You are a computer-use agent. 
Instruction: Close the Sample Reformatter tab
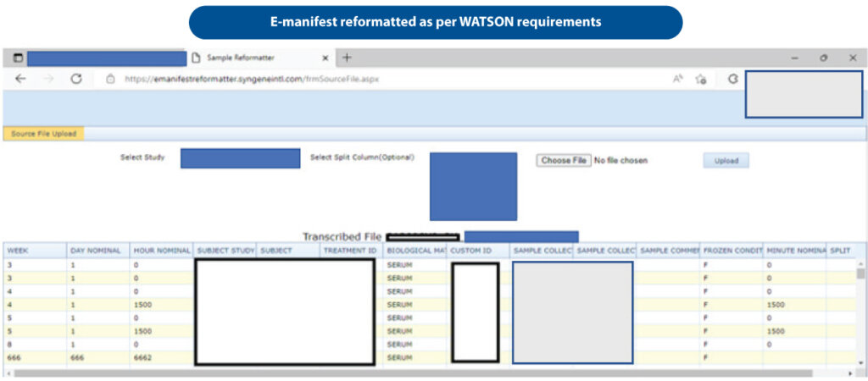(325, 58)
